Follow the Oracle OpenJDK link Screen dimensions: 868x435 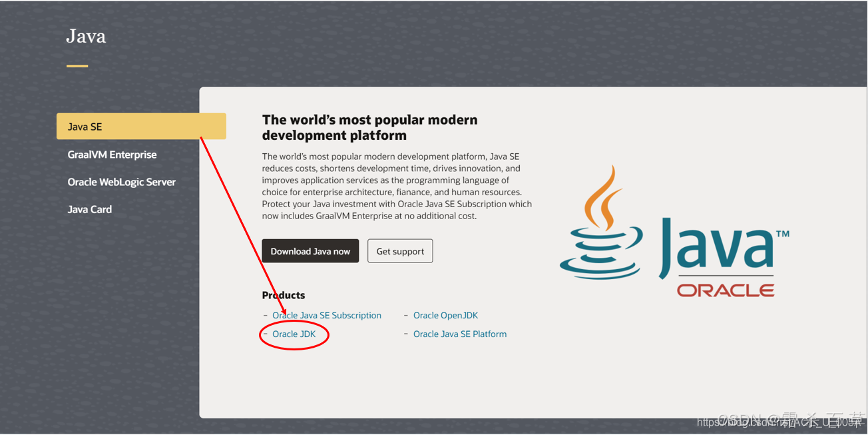click(445, 315)
